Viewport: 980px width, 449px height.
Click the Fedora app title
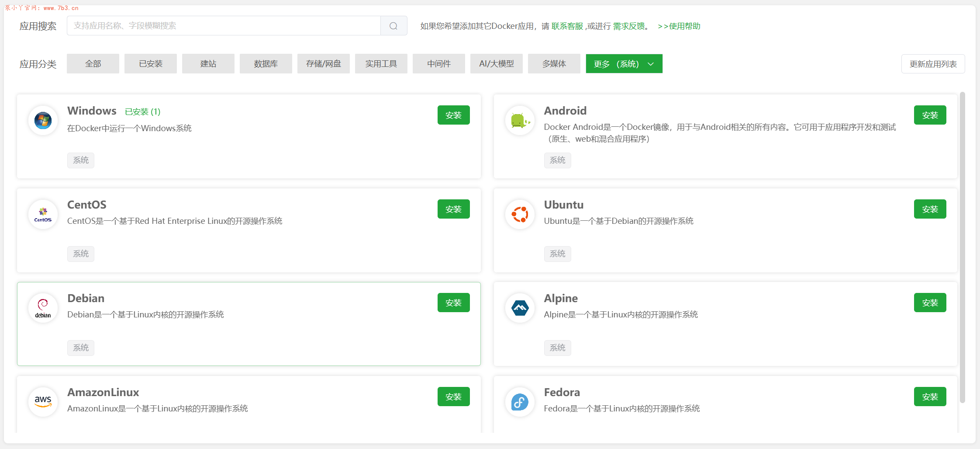click(562, 392)
